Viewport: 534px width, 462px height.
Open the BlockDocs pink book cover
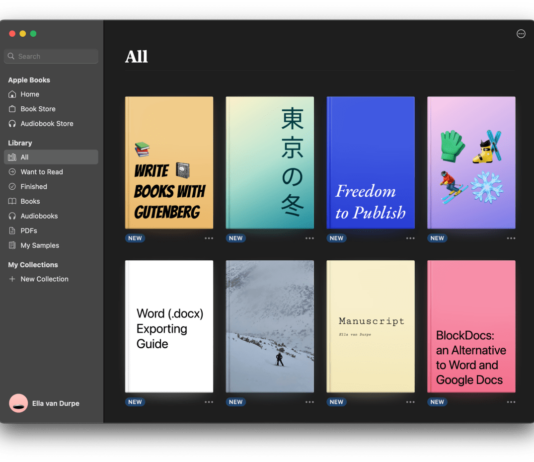tap(471, 326)
